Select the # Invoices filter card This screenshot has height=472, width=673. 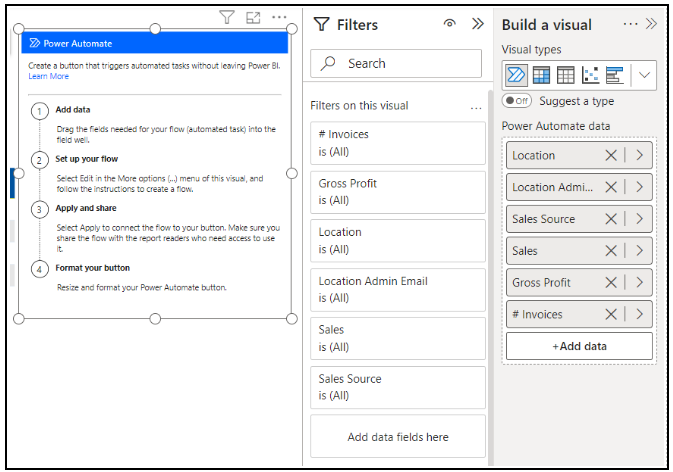point(398,143)
